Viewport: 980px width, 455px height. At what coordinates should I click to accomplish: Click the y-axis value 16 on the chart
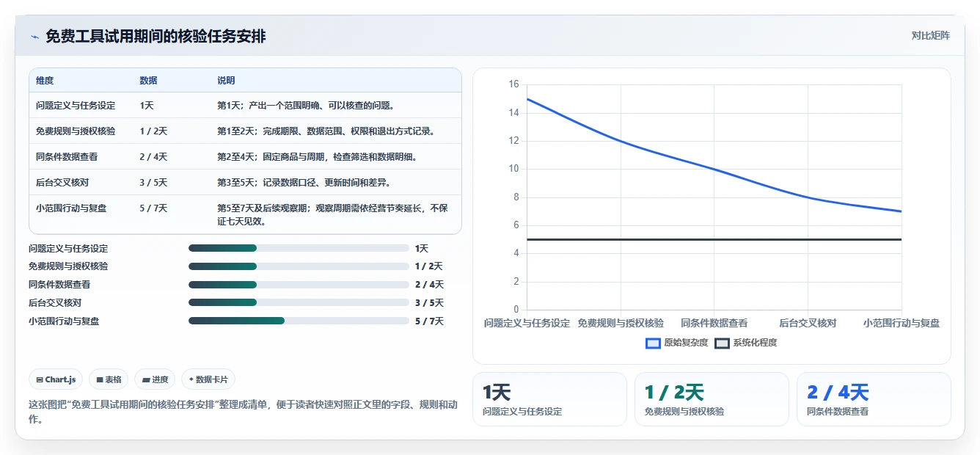click(513, 84)
